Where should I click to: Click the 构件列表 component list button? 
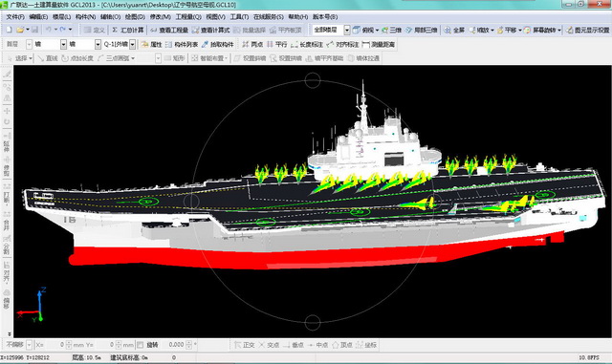click(182, 45)
